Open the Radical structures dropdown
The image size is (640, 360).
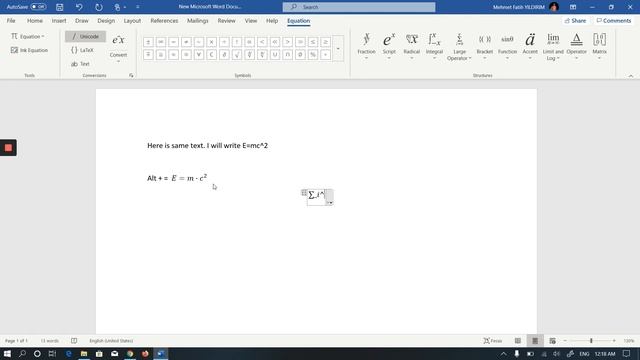(411, 46)
